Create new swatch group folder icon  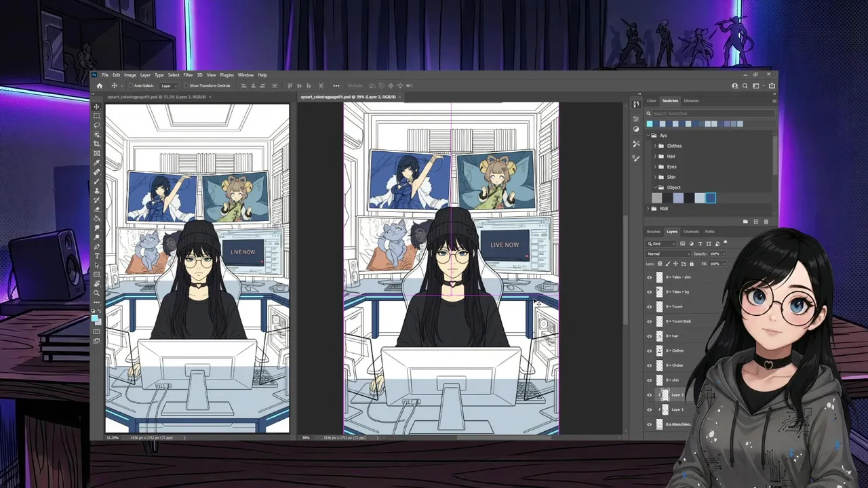745,222
